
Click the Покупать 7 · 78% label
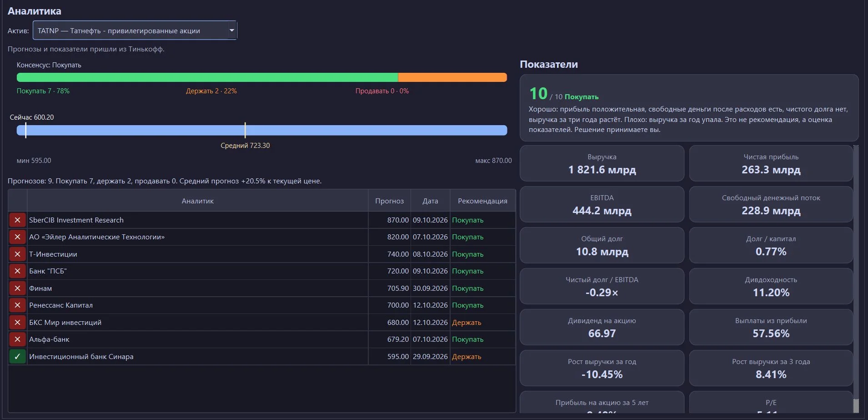coord(43,91)
